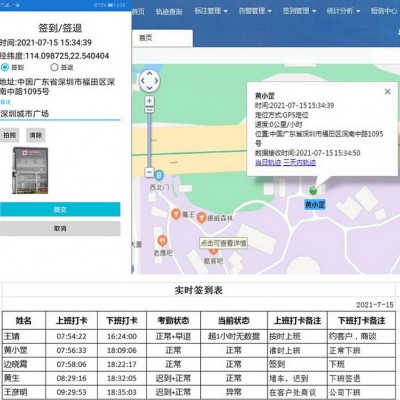
Task: Zoom in with the map plus button
Action: click(149, 101)
